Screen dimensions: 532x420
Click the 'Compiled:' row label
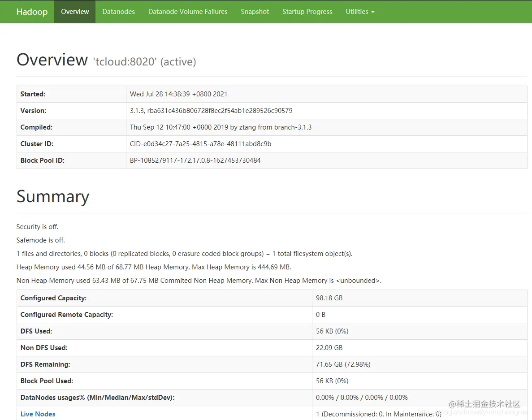click(36, 127)
